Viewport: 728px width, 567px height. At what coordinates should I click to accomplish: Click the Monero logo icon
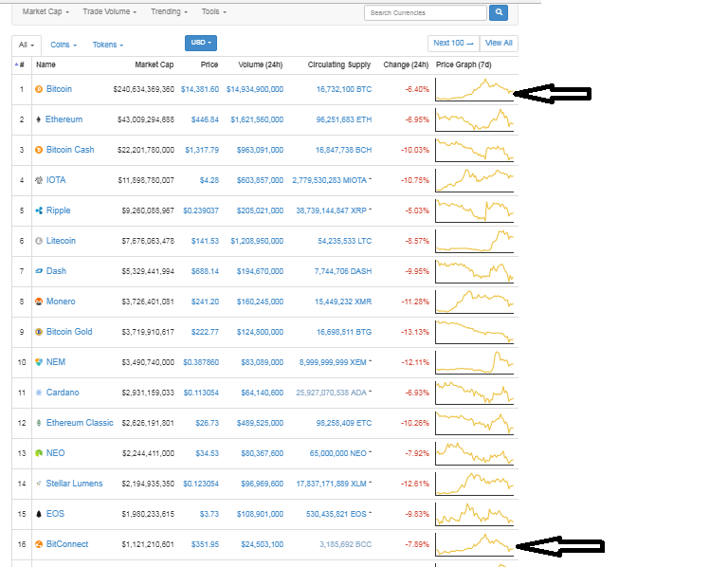pos(39,302)
